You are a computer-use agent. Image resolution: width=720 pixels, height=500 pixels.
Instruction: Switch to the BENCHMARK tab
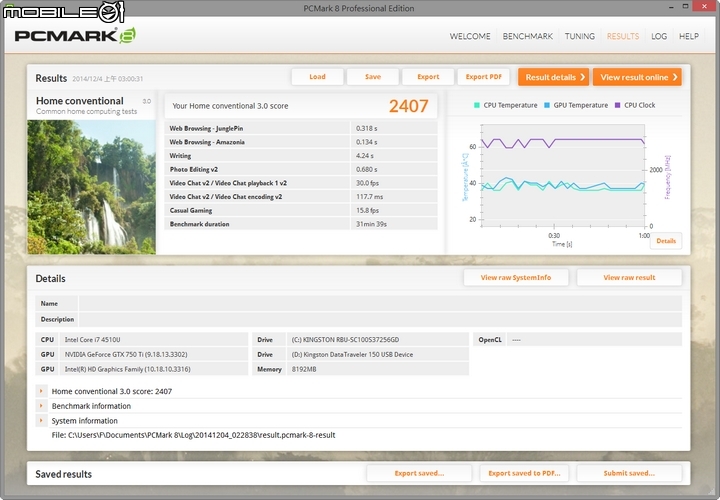click(x=528, y=36)
